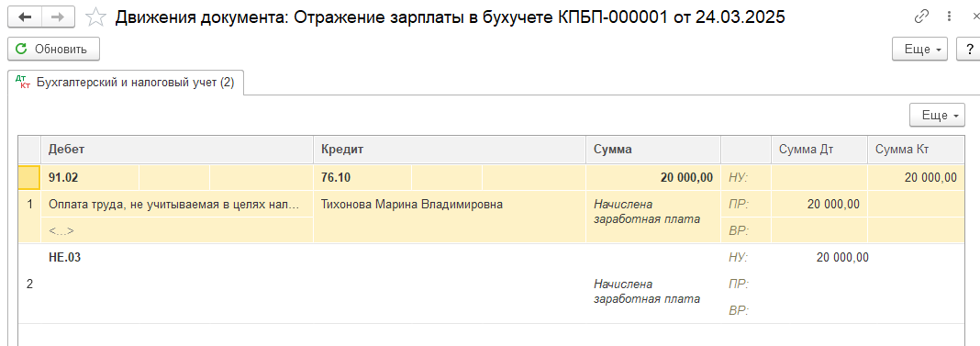980x346 pixels.
Task: Open the top Еще dropdown menu
Action: tap(920, 49)
